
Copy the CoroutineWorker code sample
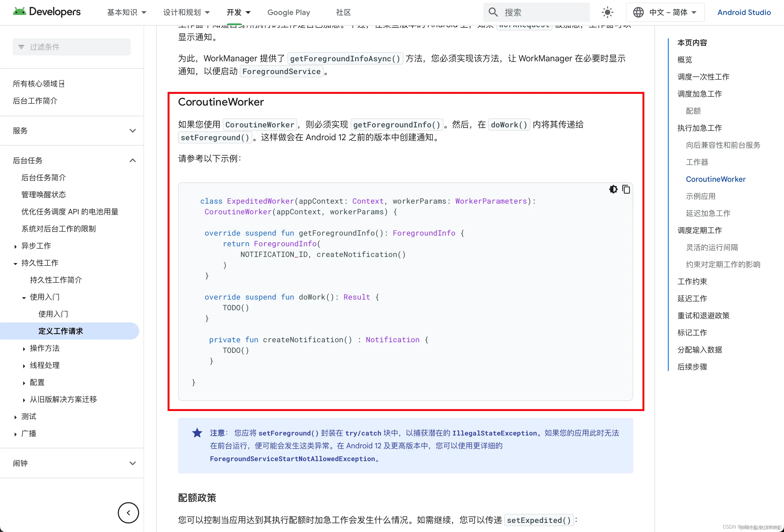click(x=627, y=189)
